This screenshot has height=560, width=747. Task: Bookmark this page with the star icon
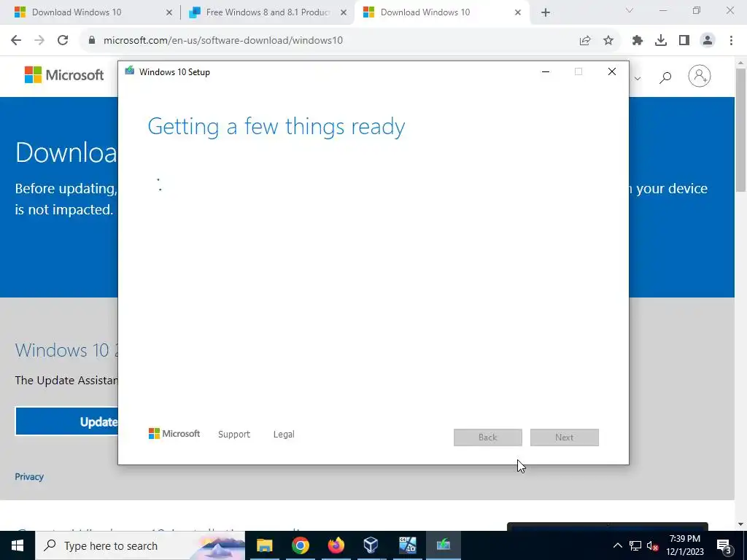click(608, 41)
